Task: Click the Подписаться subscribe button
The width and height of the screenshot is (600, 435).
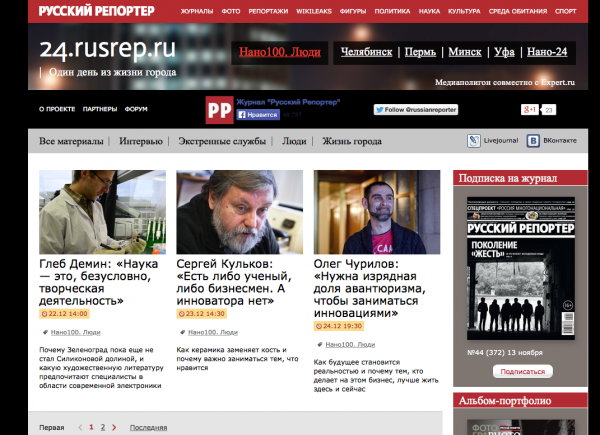Action: [523, 371]
